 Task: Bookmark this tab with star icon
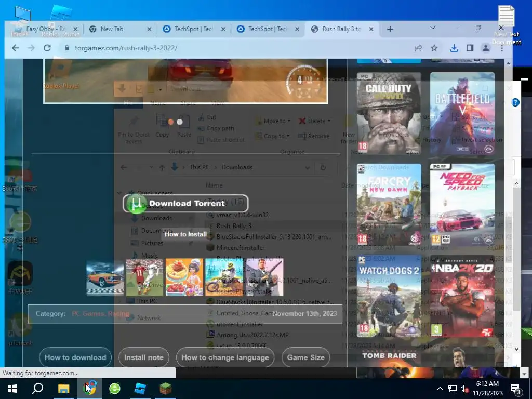[x=434, y=48]
